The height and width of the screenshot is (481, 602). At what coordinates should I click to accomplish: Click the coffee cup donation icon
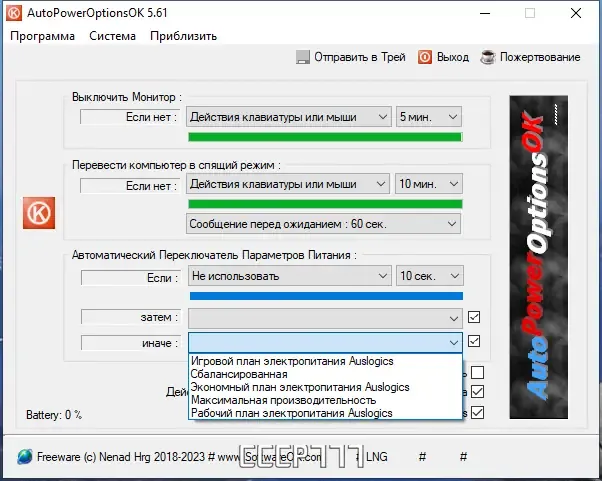click(488, 57)
